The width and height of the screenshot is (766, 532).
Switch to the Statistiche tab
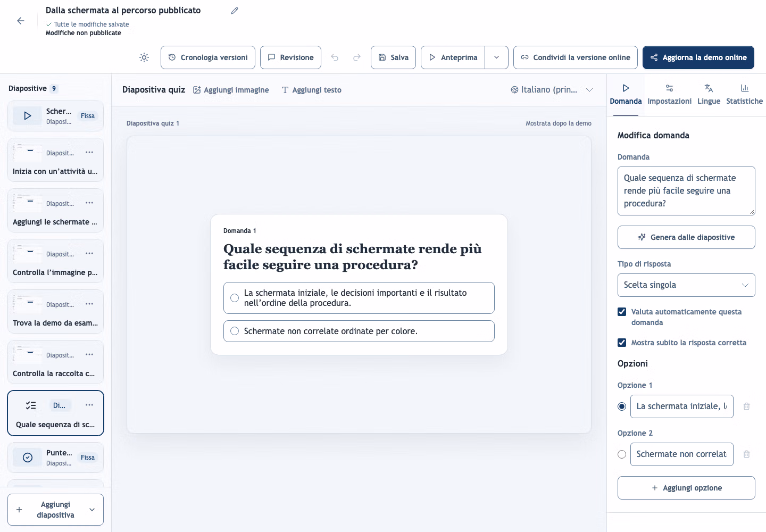pos(744,95)
